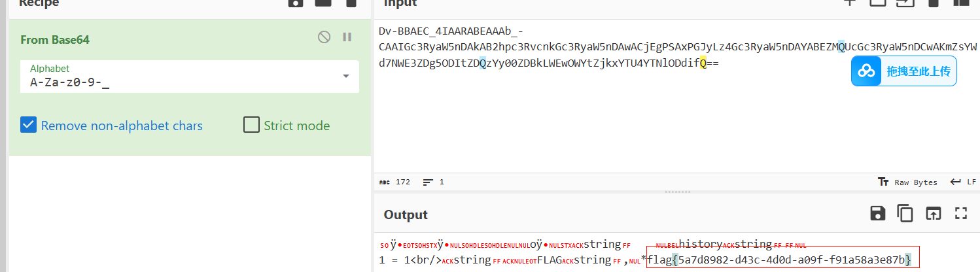Click the blue cloud upload icon
Image resolution: width=980 pixels, height=272 pixels.
point(867,71)
